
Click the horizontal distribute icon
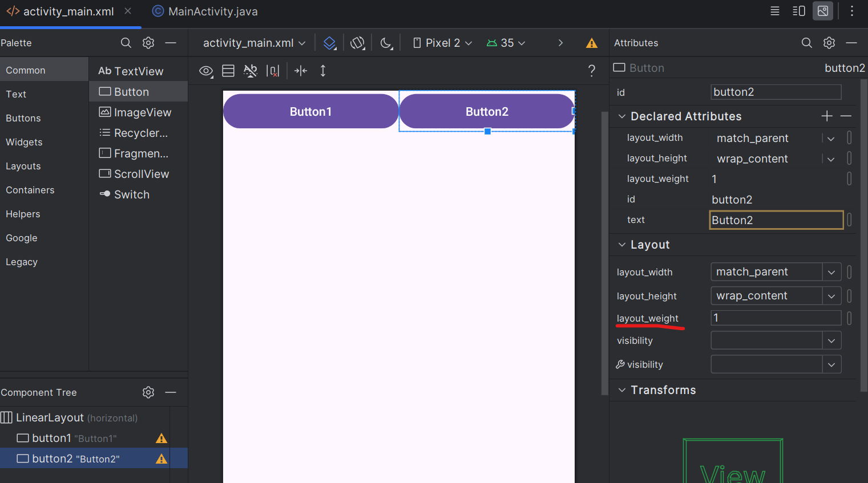[x=301, y=71]
